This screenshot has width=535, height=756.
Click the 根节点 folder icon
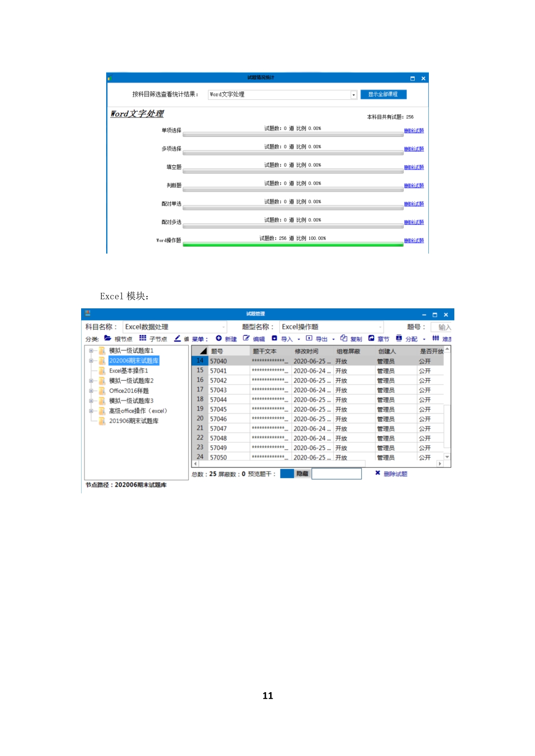tap(107, 339)
